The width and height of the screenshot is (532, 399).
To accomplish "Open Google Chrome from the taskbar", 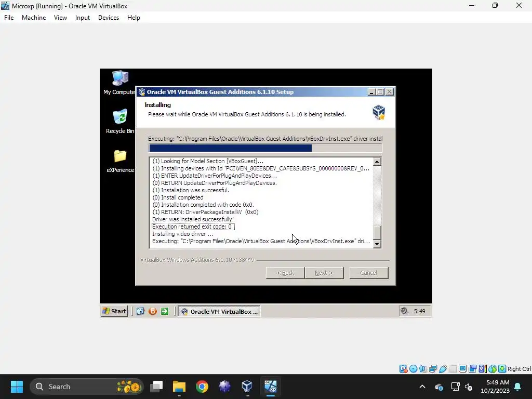I will [202, 387].
